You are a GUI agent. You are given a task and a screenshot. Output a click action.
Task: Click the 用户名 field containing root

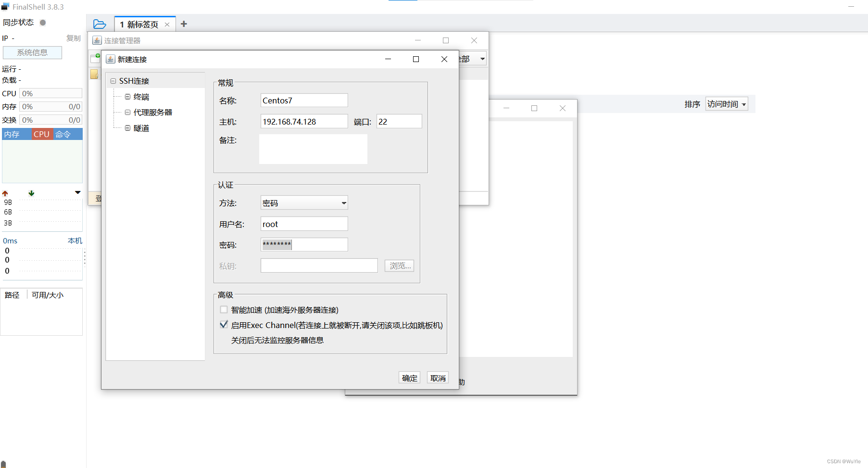304,224
